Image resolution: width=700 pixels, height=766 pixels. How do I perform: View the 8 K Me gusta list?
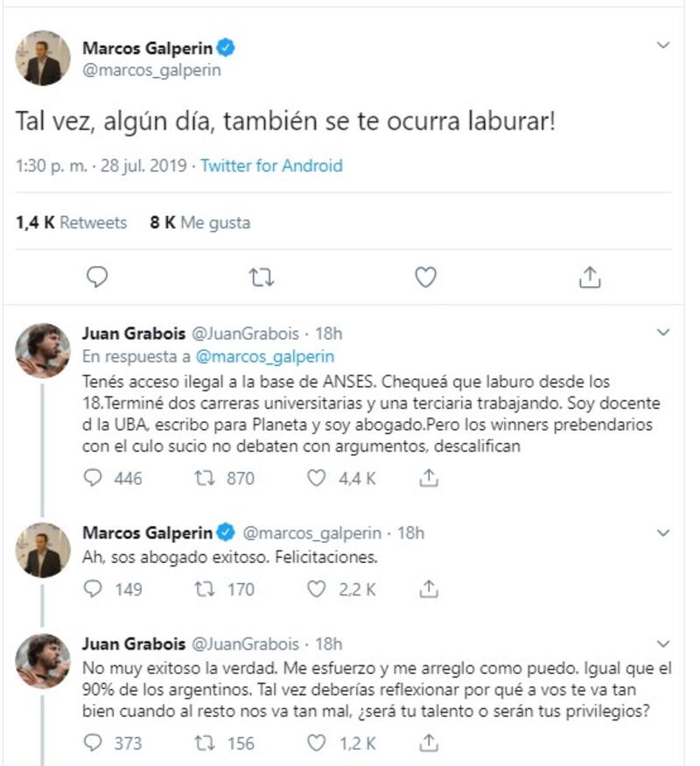click(199, 222)
